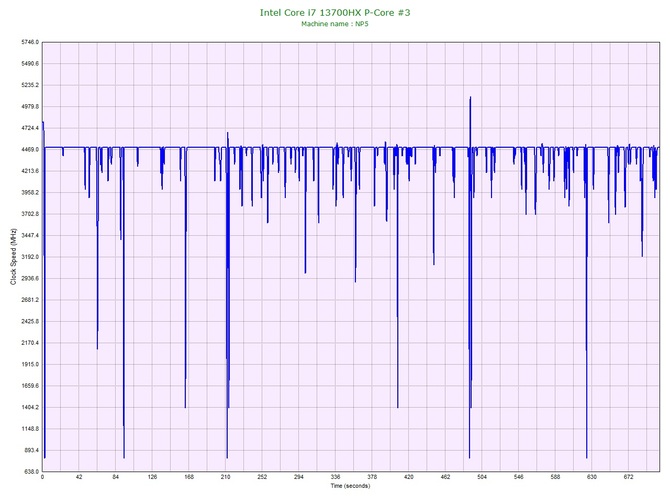The width and height of the screenshot is (670, 503).
Task: Click the 294 time-axis tick label
Action: 299,477
